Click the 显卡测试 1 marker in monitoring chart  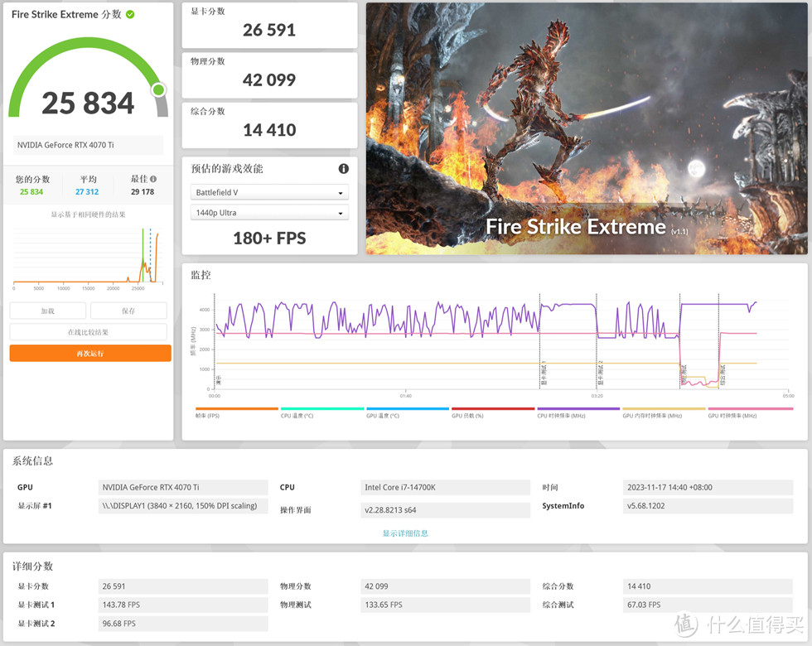coord(544,374)
